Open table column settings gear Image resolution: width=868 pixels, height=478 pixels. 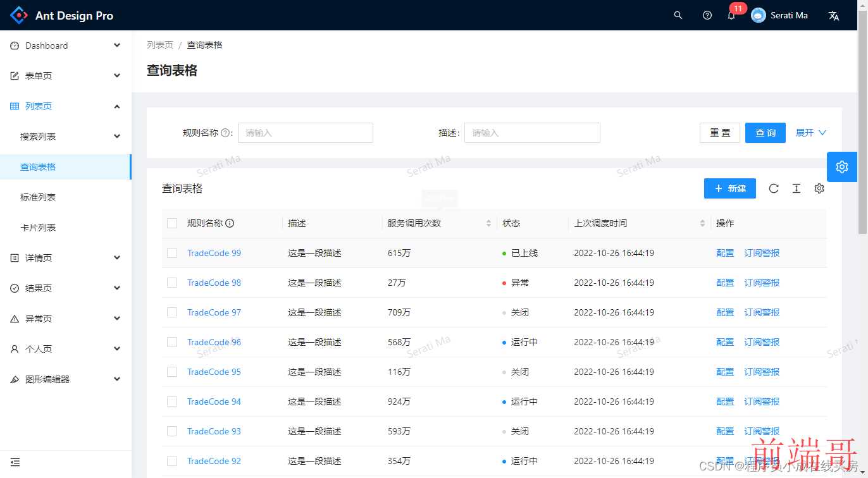coord(819,188)
